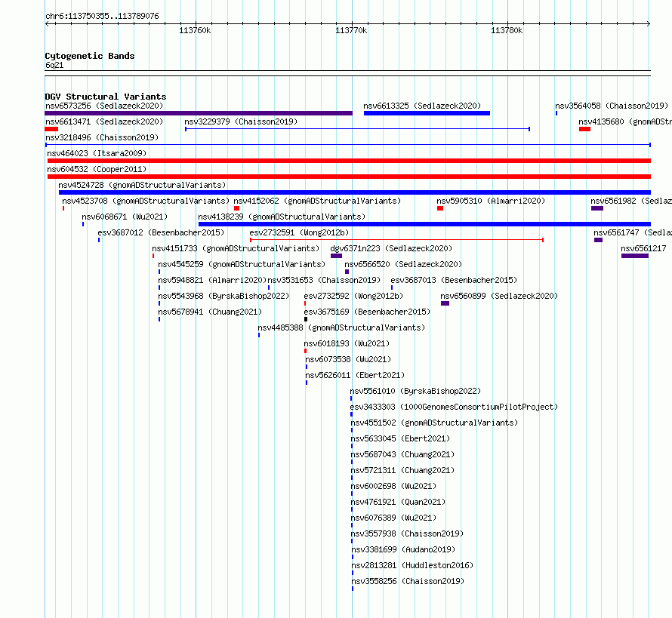
Task: Open nsv6073538 (Wu2021) label
Action: pyautogui.click(x=348, y=359)
